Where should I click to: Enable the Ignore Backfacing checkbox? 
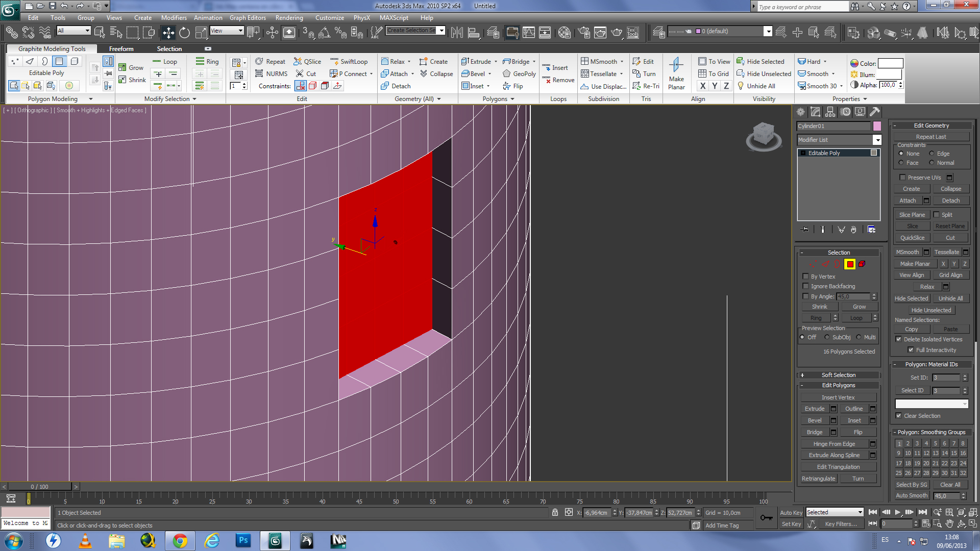[x=806, y=286]
